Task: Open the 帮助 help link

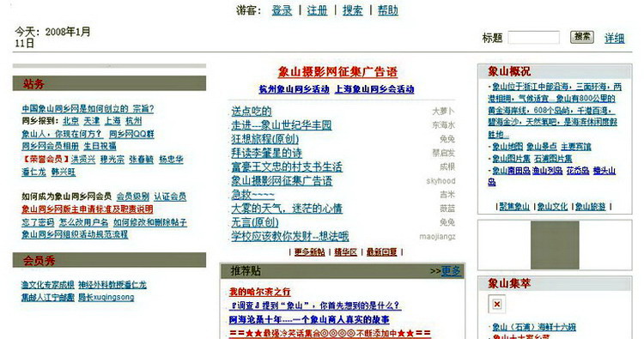Action: pos(388,10)
